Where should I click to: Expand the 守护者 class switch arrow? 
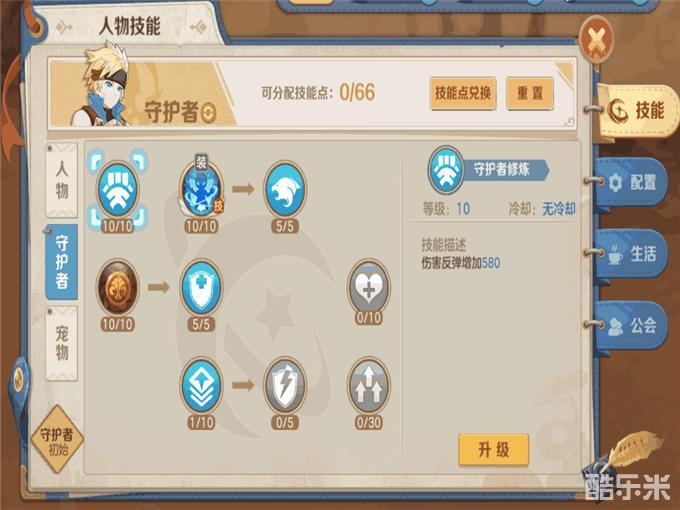click(209, 113)
